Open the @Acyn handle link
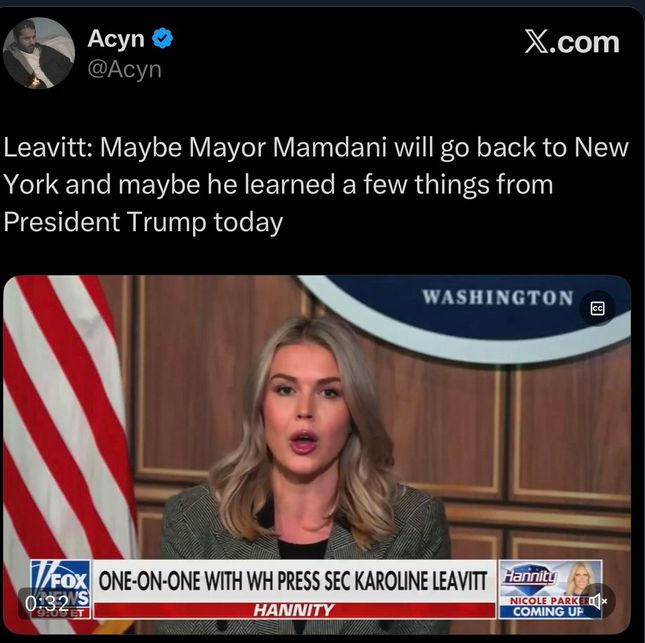645x643 pixels. click(x=124, y=69)
